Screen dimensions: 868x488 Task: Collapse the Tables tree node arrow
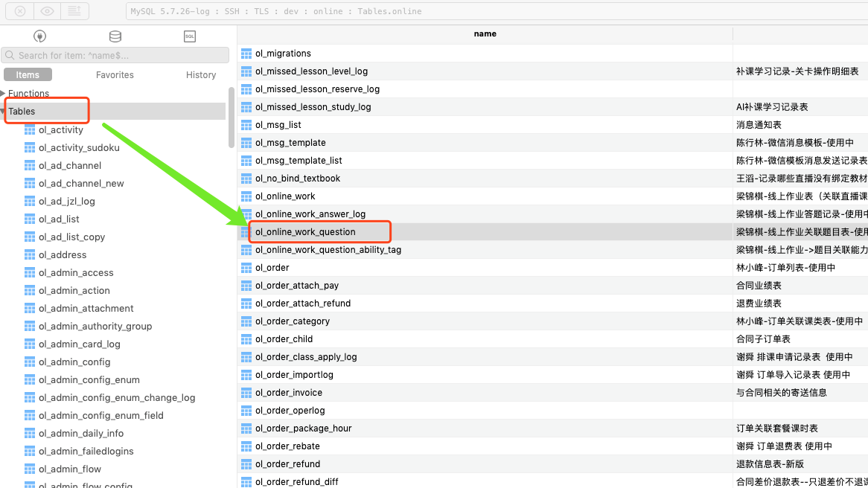click(x=3, y=111)
